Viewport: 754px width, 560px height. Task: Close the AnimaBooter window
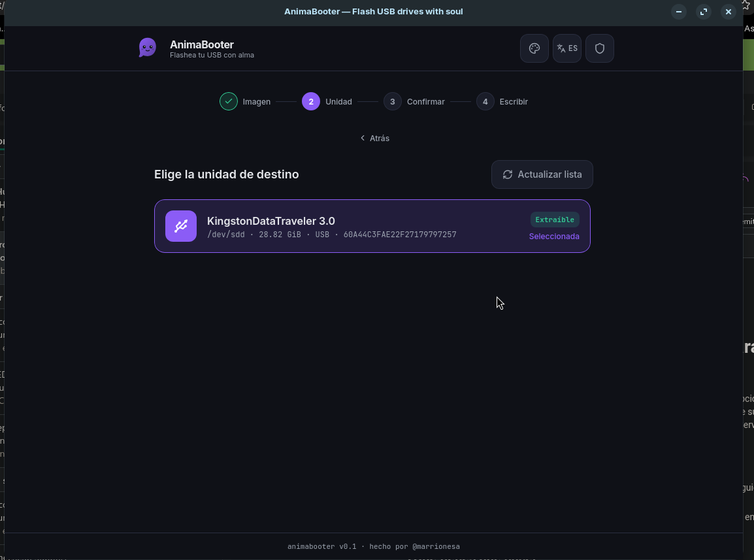click(x=729, y=12)
